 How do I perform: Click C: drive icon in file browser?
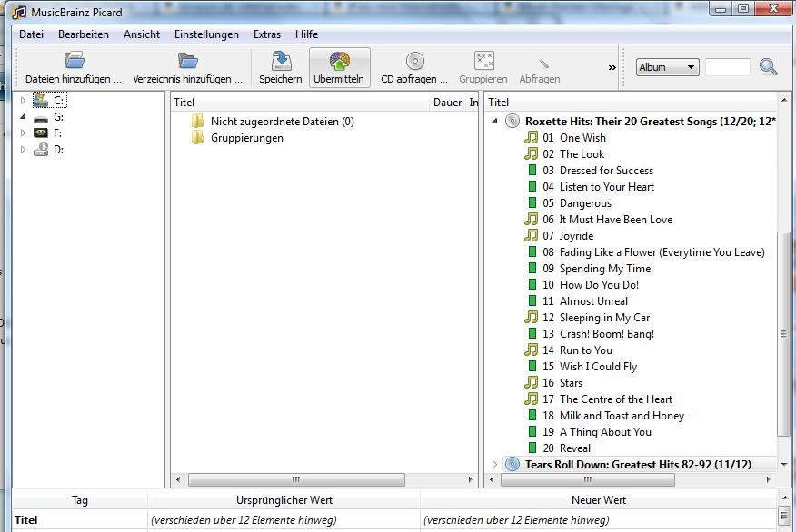[41, 100]
